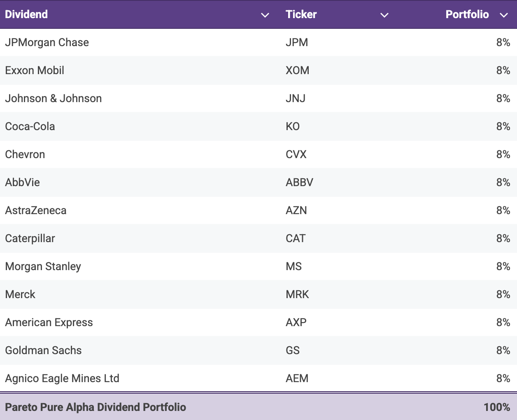
Task: Click the Ticker column header
Action: pos(301,14)
